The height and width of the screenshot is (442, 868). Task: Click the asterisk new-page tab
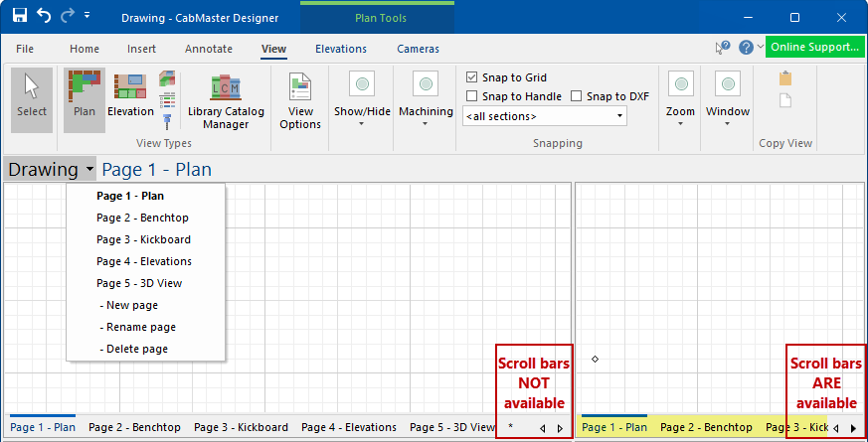tap(510, 426)
